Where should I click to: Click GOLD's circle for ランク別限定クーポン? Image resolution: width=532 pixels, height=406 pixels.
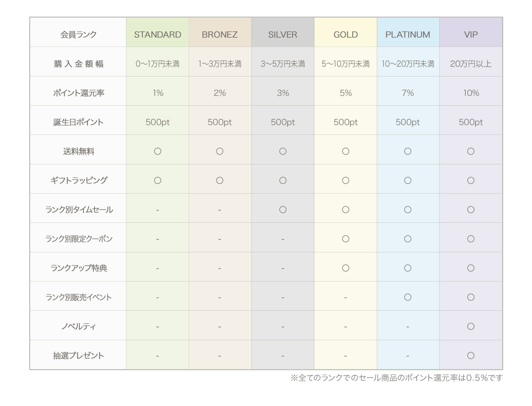tap(345, 239)
